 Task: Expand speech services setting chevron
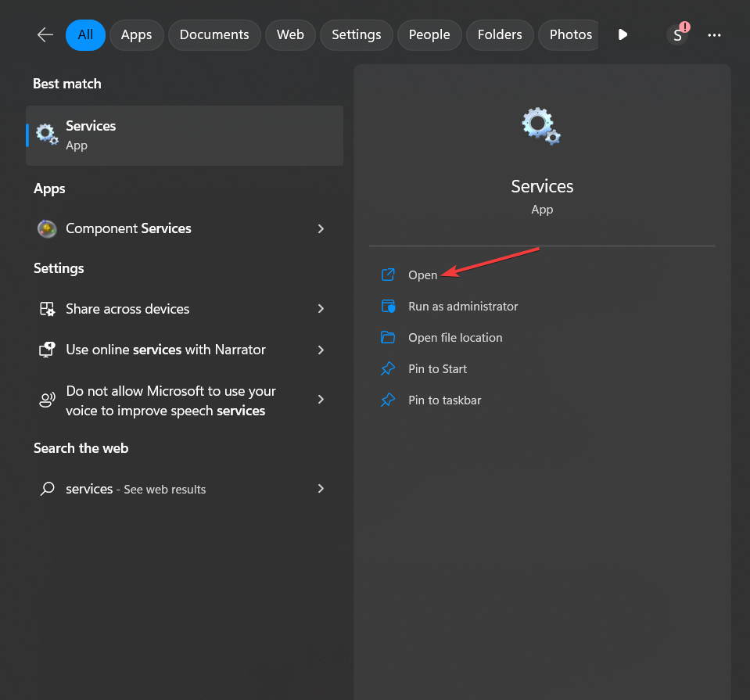point(321,400)
